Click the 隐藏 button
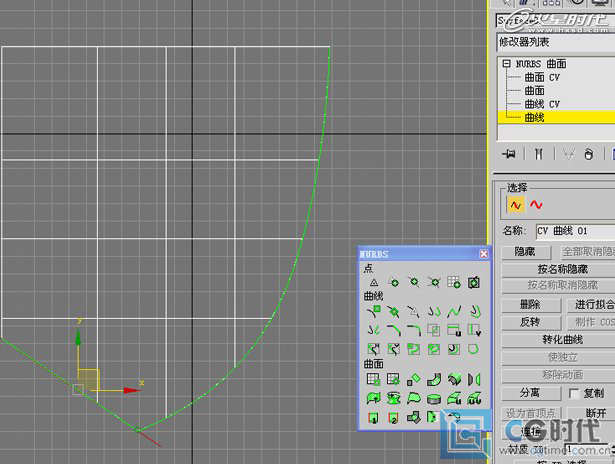The height and width of the screenshot is (464, 615). tap(526, 251)
